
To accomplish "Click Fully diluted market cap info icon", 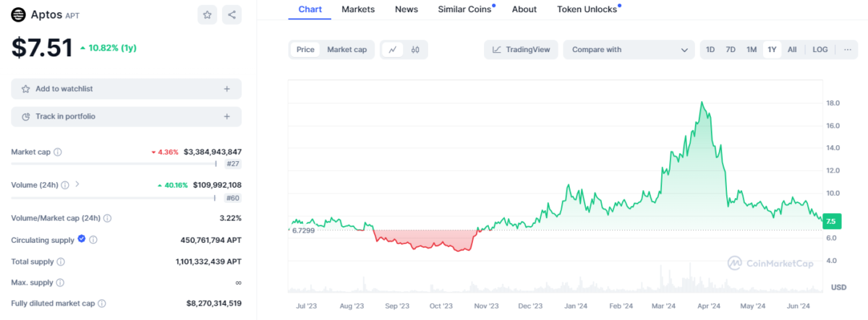I will pos(102,304).
